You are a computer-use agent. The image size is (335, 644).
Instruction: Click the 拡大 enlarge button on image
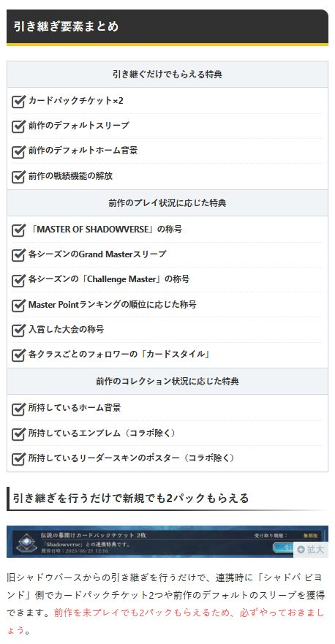point(311,550)
